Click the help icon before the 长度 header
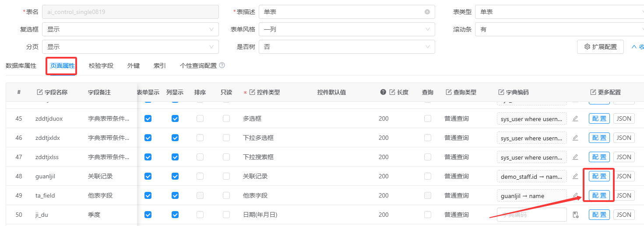The height and width of the screenshot is (226, 644). [x=383, y=92]
